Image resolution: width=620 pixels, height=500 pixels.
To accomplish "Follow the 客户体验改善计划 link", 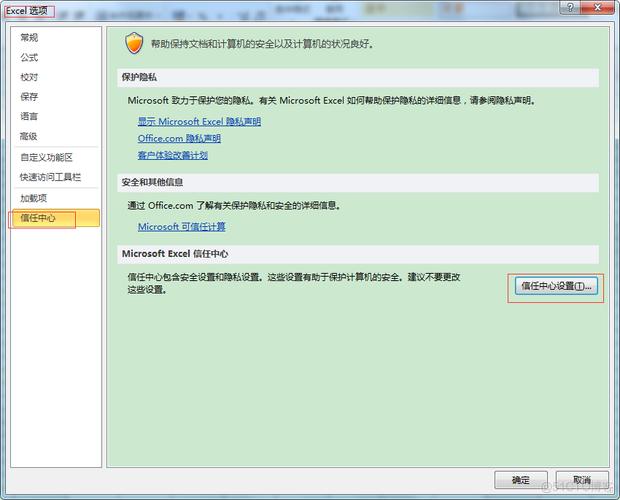I will pos(173,155).
